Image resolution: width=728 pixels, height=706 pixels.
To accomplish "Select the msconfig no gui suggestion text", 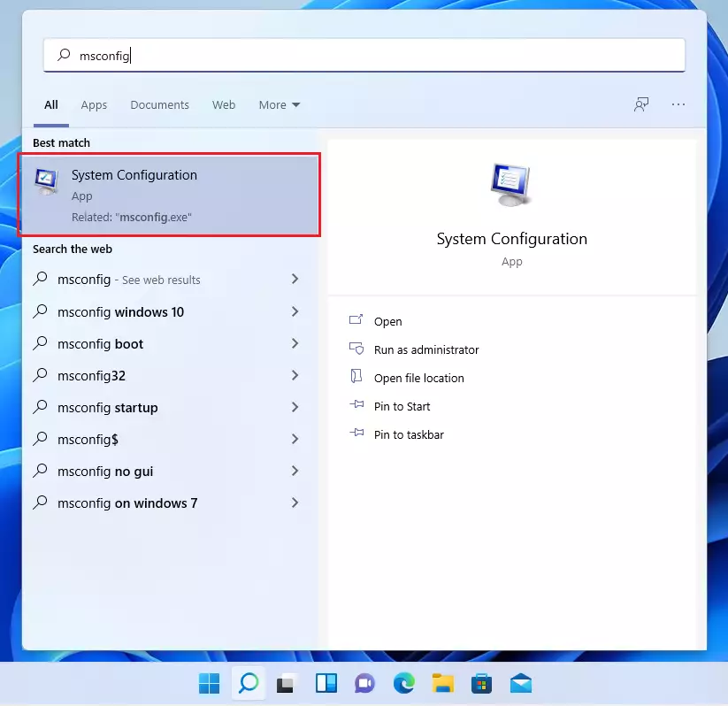I will [x=105, y=472].
